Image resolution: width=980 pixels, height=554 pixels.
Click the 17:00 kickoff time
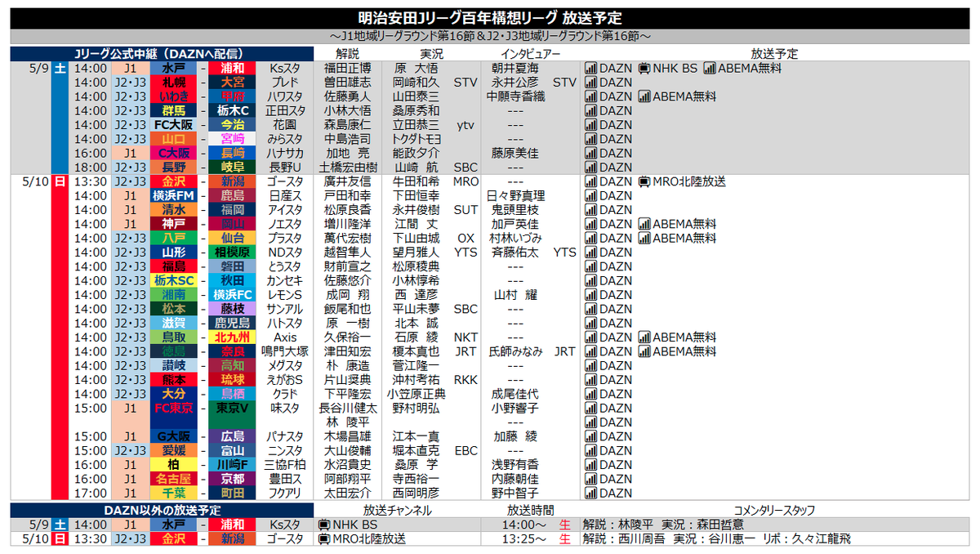(90, 493)
